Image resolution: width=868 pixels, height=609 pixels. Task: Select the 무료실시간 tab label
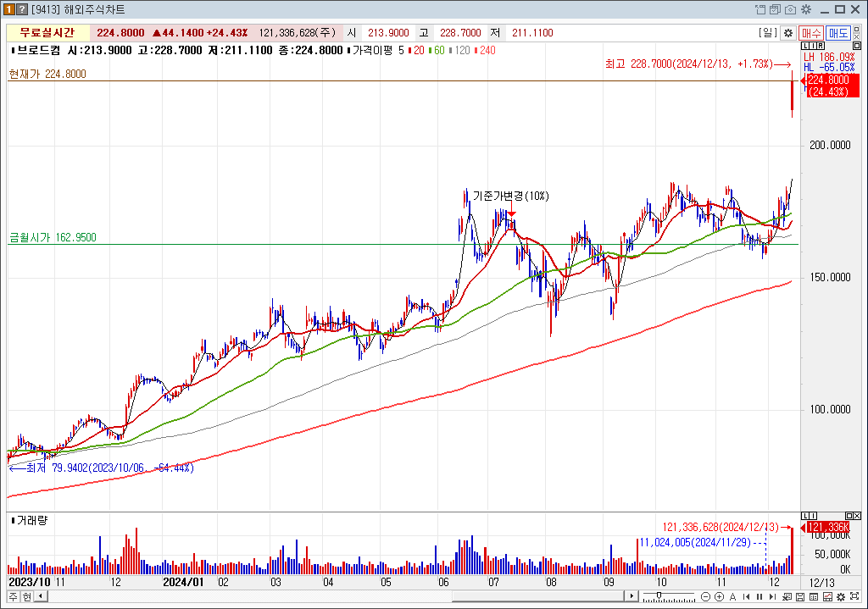tap(47, 33)
